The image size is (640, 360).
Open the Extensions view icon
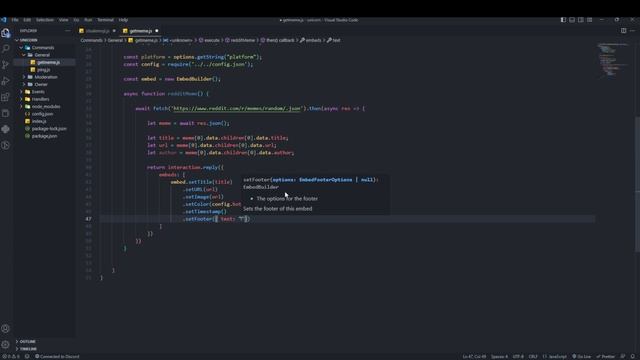(6, 97)
